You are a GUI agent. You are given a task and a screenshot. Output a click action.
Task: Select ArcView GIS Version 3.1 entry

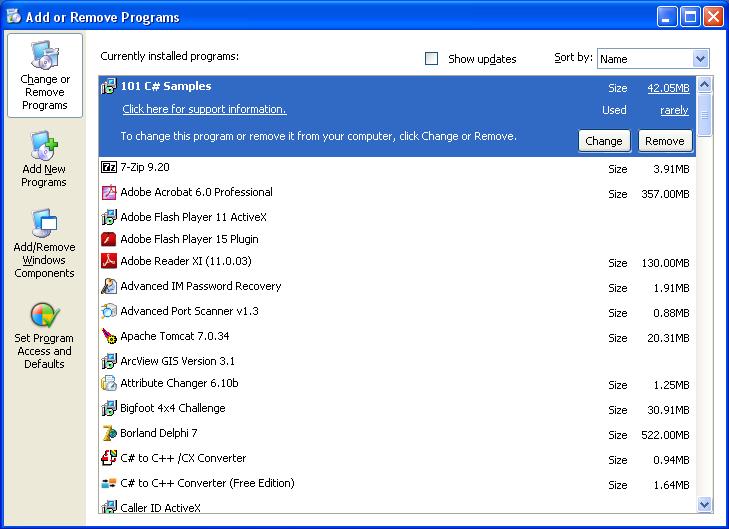coord(397,361)
